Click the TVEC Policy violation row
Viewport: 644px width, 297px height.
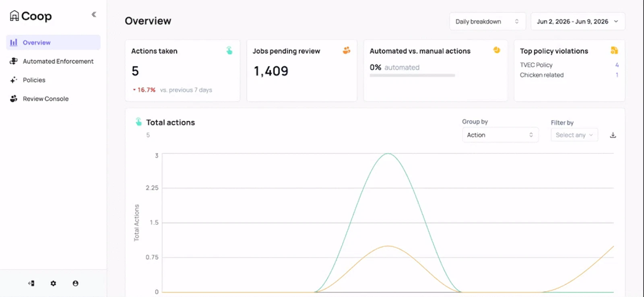(569, 65)
